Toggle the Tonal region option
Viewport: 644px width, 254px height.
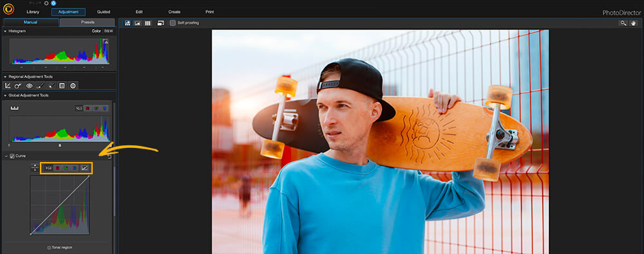coord(50,248)
